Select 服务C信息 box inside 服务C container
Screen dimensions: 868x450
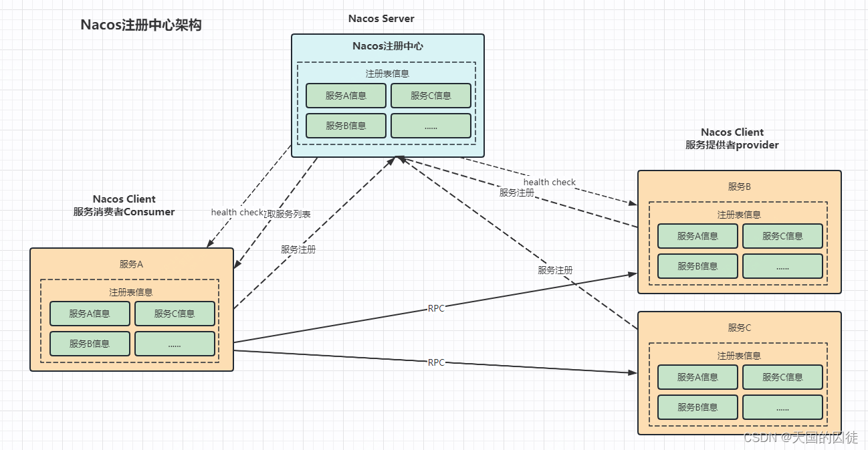782,377
